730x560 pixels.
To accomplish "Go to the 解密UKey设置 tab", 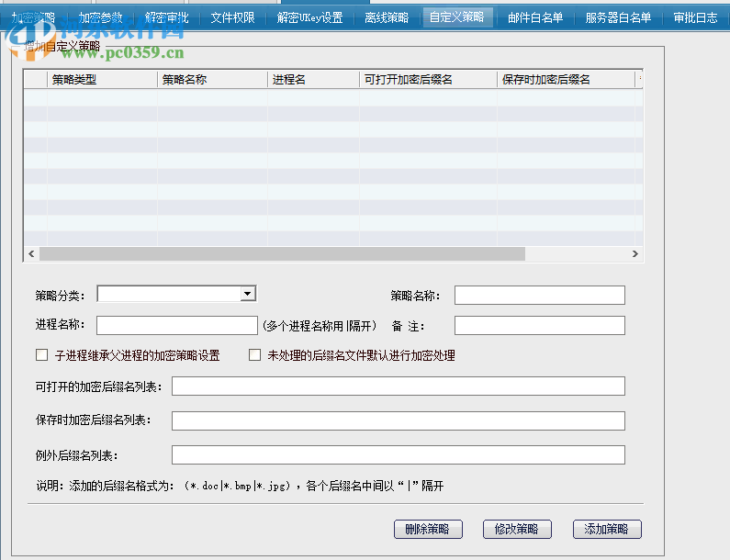I will tap(309, 17).
